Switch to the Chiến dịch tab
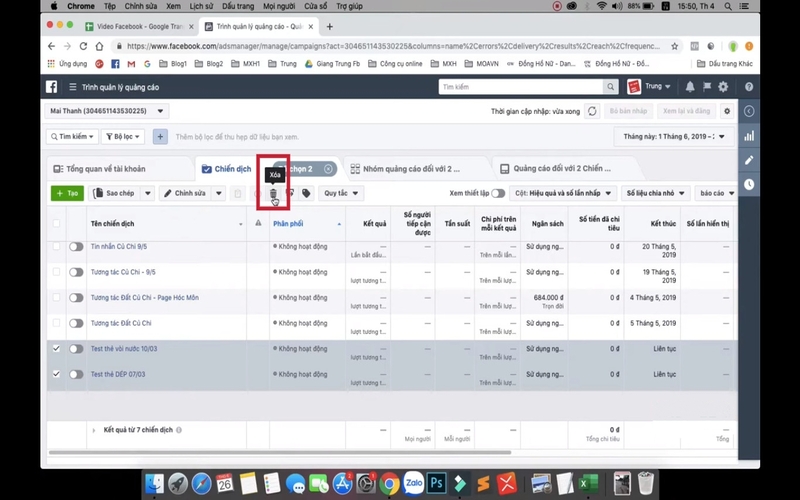 pyautogui.click(x=227, y=169)
